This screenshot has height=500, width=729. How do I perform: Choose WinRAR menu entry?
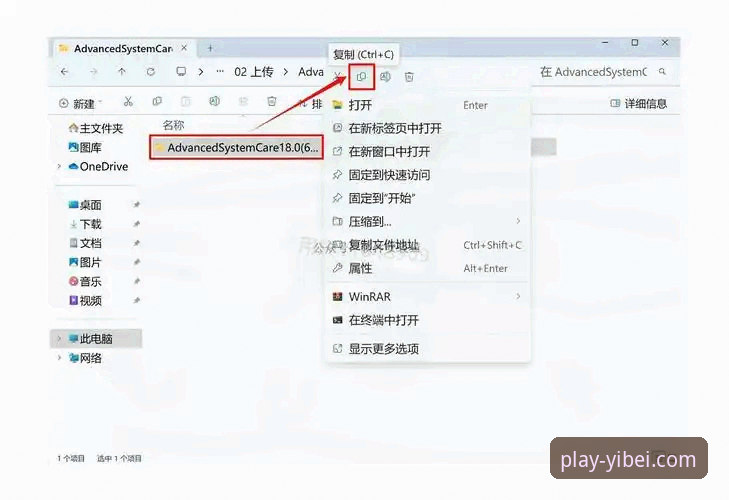pyautogui.click(x=428, y=296)
